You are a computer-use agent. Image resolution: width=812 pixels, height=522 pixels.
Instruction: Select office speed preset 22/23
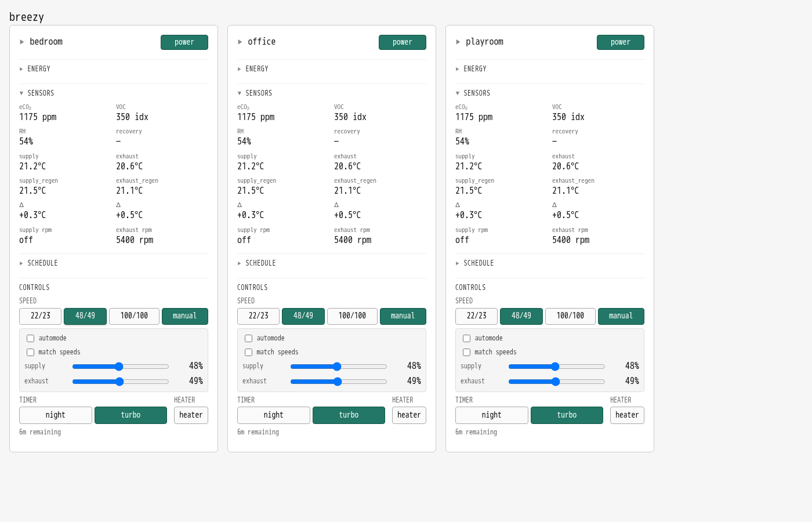pyautogui.click(x=259, y=316)
